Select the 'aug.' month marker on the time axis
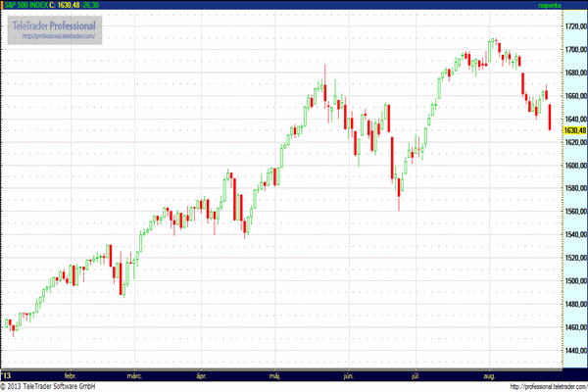Image resolution: width=588 pixels, height=392 pixels. (x=491, y=375)
